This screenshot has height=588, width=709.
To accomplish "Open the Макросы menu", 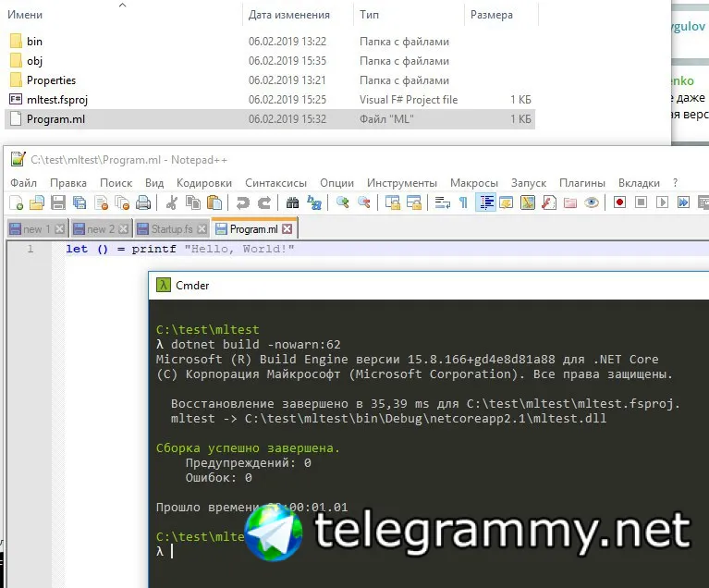I will point(474,183).
